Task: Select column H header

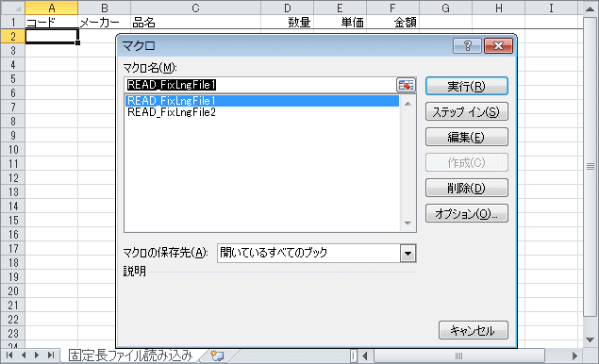Action: (498, 8)
